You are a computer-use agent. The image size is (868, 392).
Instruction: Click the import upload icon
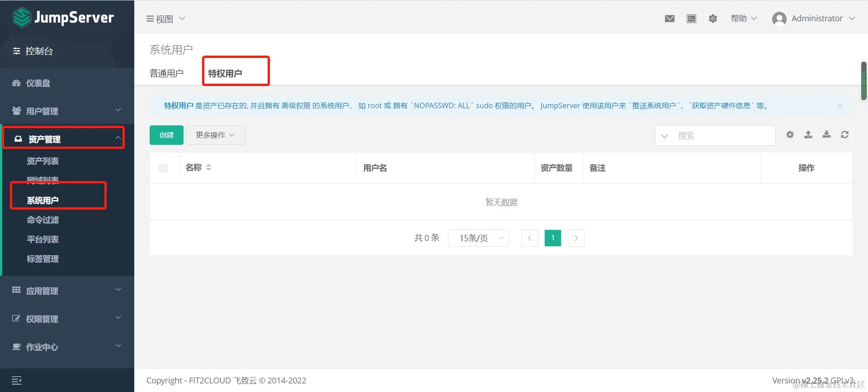click(808, 134)
